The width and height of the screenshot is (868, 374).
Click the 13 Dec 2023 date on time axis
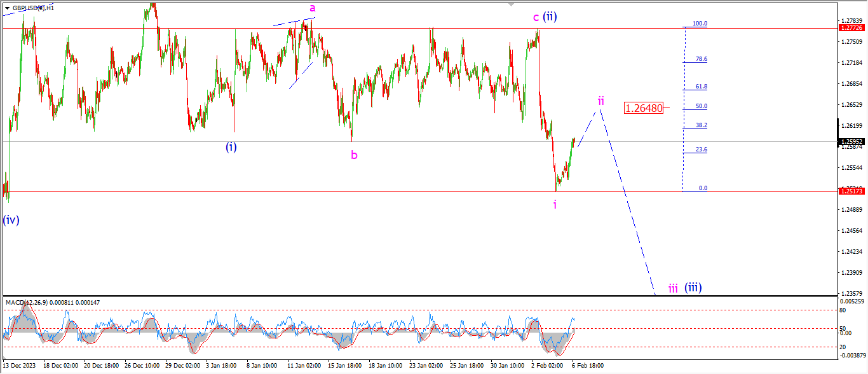tap(20, 366)
